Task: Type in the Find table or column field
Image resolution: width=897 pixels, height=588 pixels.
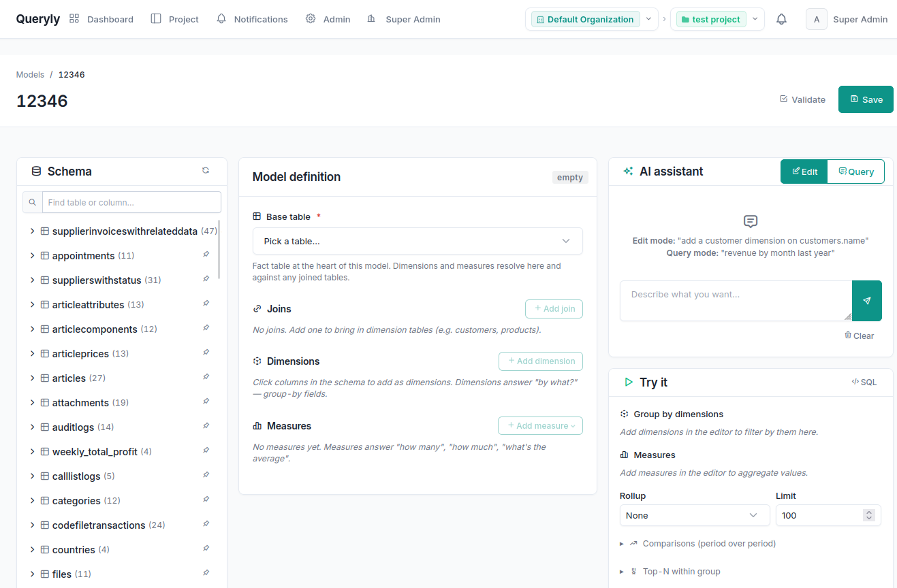Action: pos(129,202)
